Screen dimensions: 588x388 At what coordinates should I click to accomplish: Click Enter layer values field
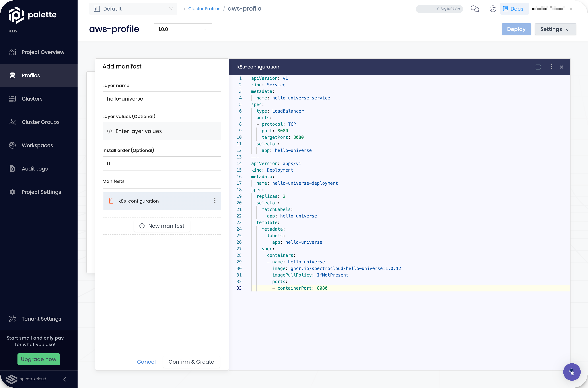162,131
